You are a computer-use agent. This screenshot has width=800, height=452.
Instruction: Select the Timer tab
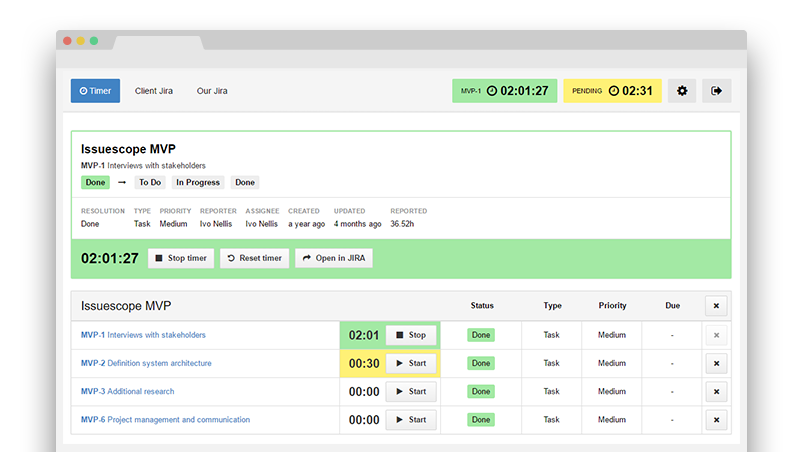[95, 91]
